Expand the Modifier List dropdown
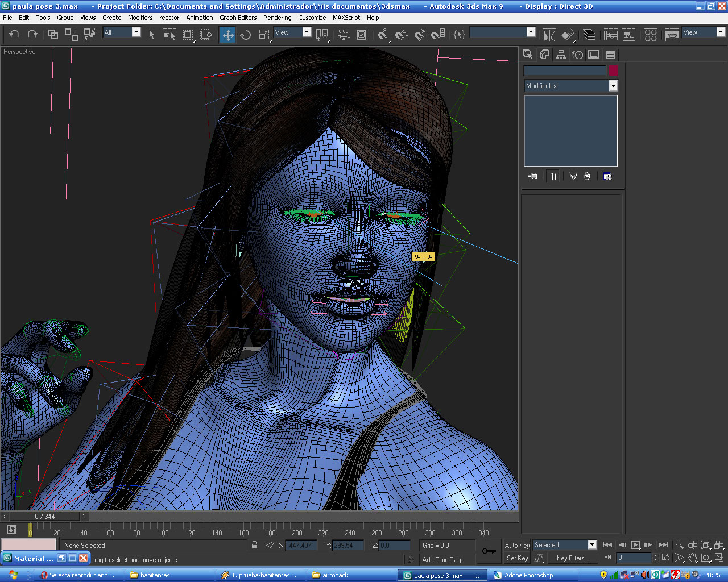This screenshot has height=582, width=728. [x=613, y=86]
